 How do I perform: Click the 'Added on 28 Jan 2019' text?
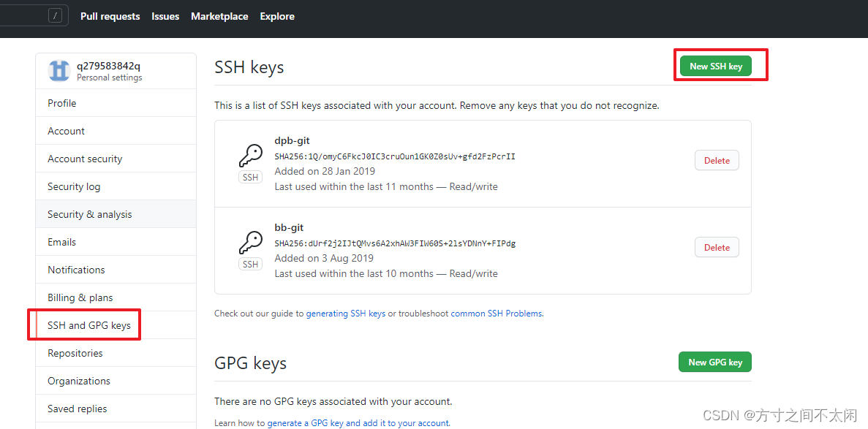point(325,171)
